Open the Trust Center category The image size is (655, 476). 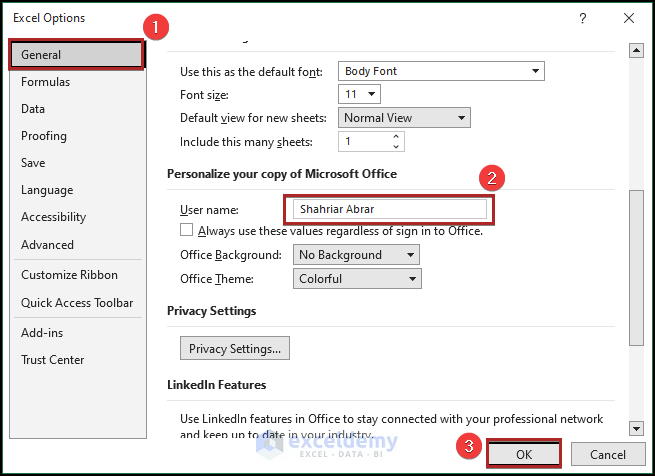point(53,360)
